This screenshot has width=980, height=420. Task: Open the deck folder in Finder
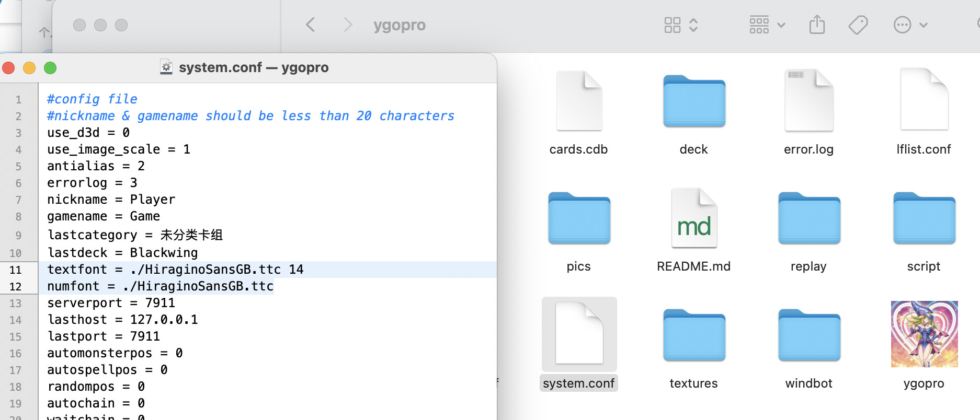(694, 101)
